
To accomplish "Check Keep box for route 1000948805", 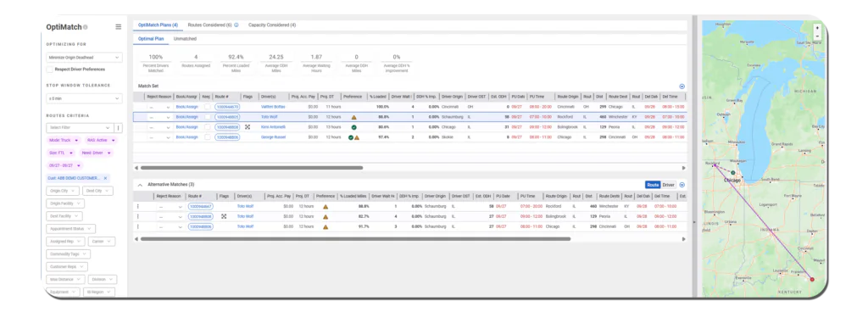I will point(207,117).
